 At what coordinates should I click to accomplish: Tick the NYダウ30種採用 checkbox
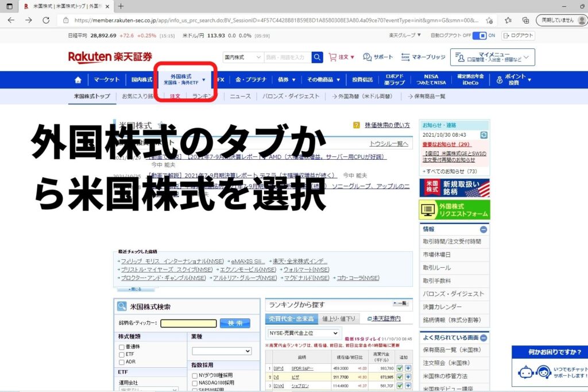pyautogui.click(x=195, y=375)
